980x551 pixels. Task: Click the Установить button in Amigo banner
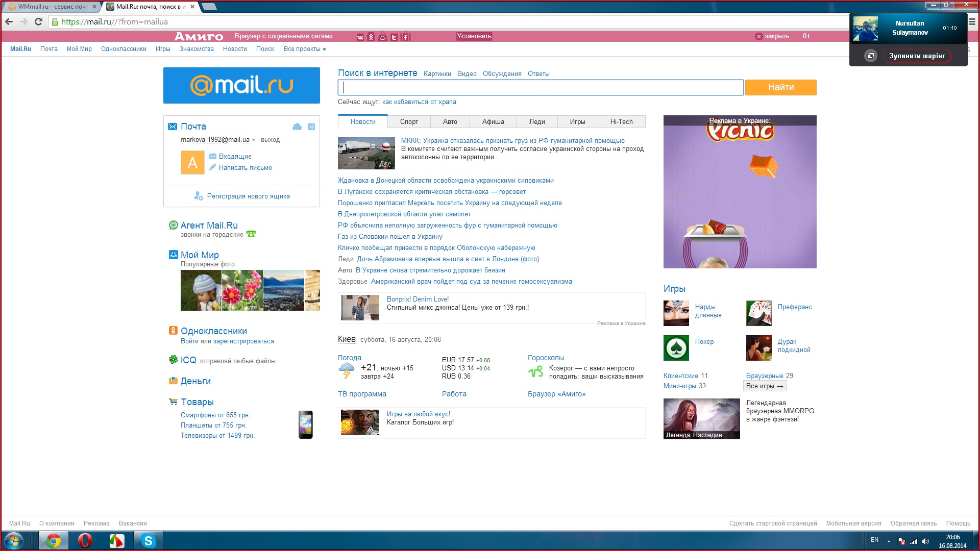click(x=474, y=36)
